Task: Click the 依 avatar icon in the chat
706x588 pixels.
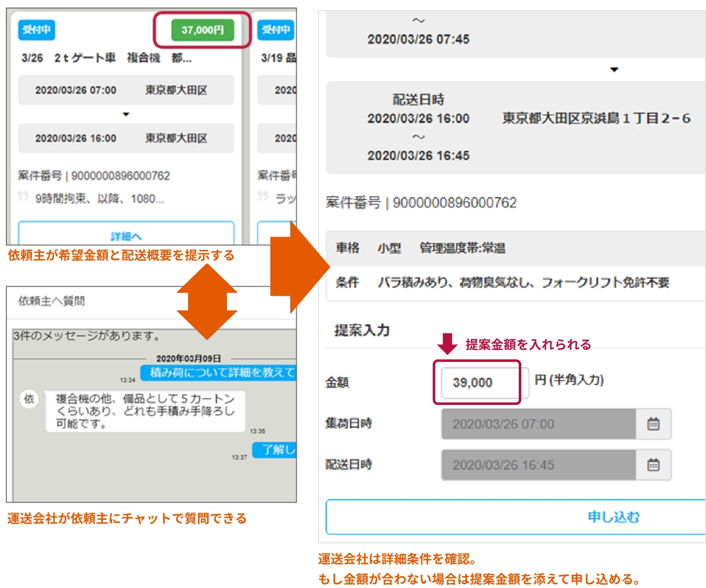Action: 29,399
